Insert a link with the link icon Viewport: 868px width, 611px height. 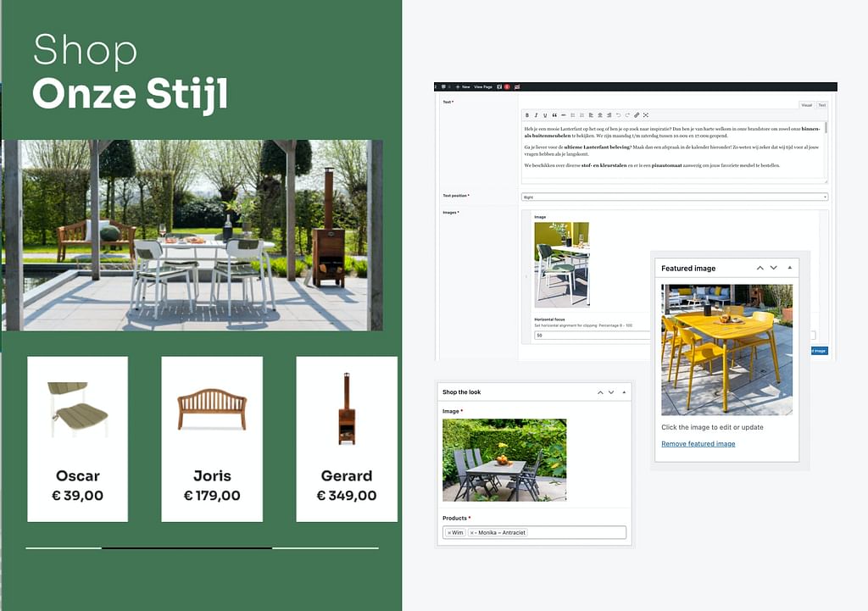[637, 115]
